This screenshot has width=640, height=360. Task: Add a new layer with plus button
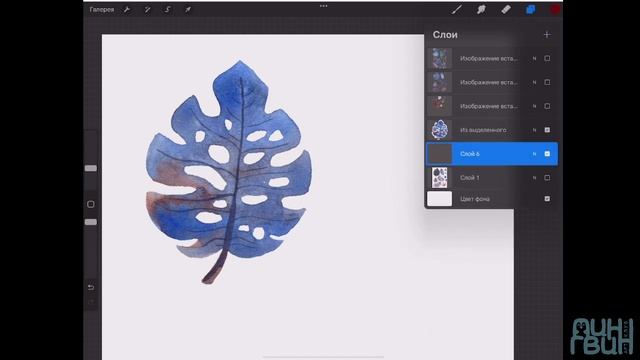547,35
